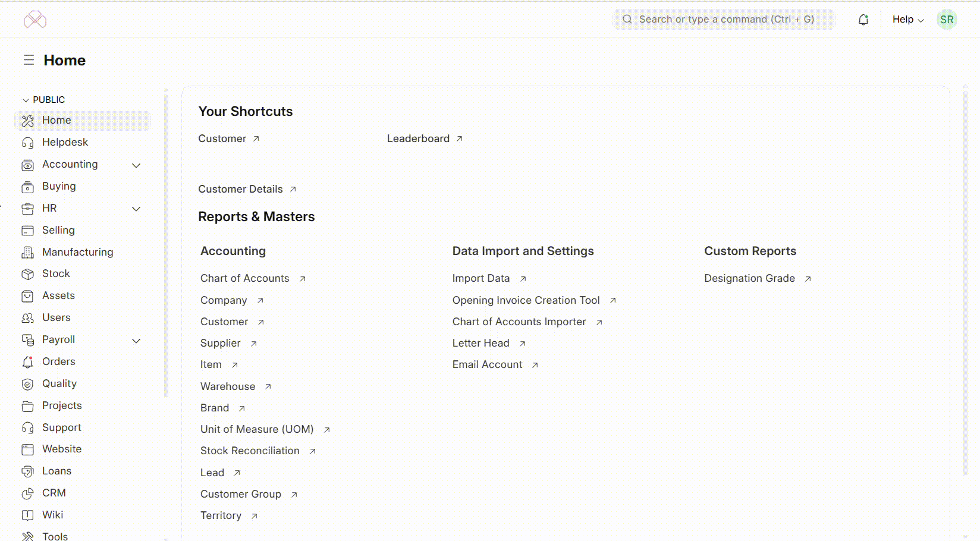This screenshot has width=980, height=541.
Task: Click the Loans icon in sidebar
Action: pos(27,471)
